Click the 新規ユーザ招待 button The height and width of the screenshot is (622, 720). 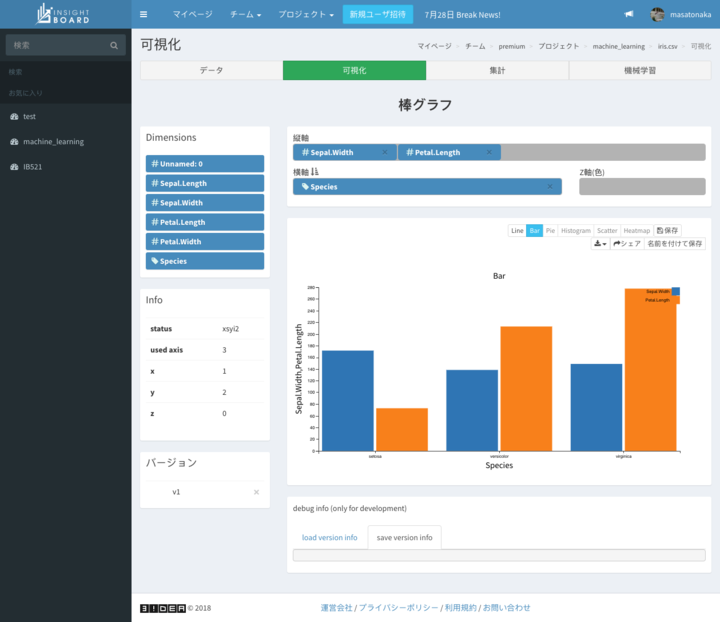click(379, 15)
